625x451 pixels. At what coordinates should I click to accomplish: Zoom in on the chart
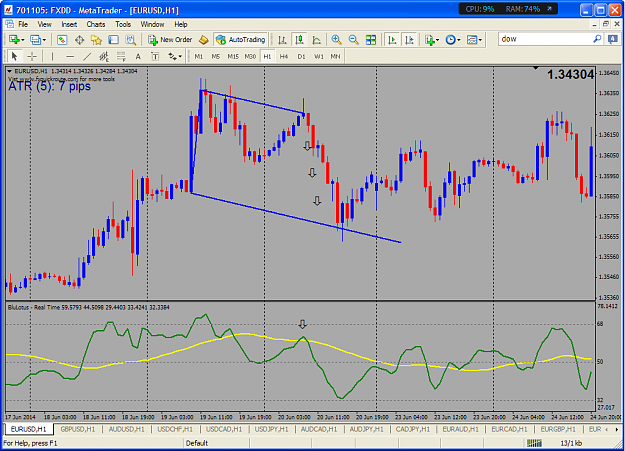click(336, 39)
